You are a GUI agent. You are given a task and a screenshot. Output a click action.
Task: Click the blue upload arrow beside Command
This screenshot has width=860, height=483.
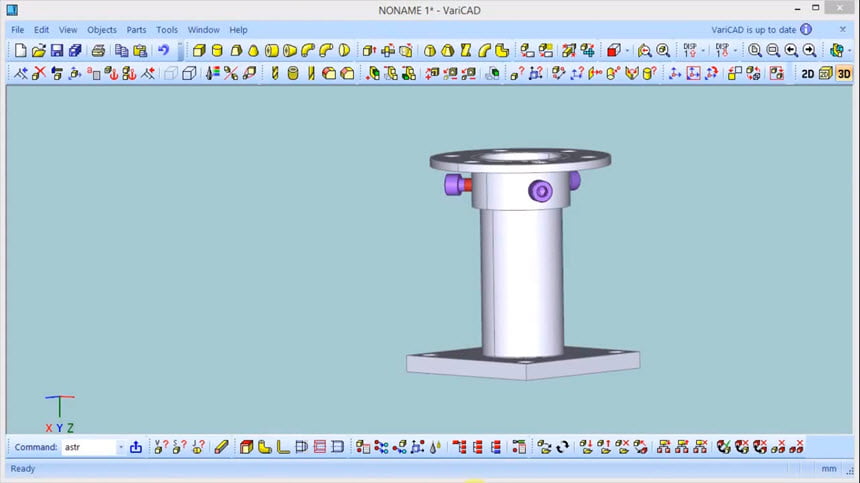(x=135, y=447)
